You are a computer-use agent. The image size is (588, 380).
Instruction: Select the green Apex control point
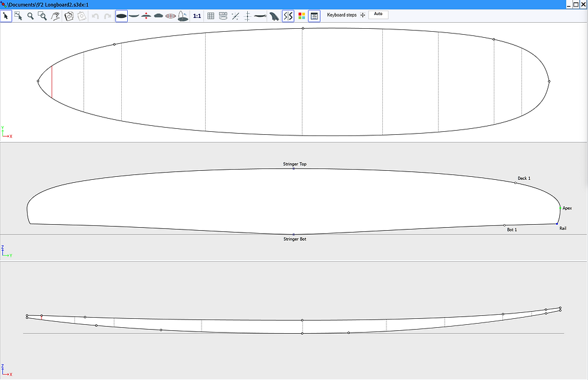coord(560,208)
